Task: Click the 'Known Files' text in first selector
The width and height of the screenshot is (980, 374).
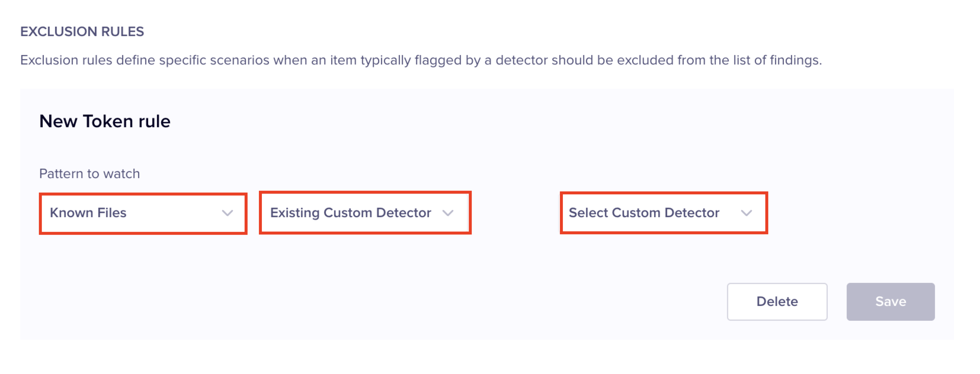Action: click(x=88, y=213)
